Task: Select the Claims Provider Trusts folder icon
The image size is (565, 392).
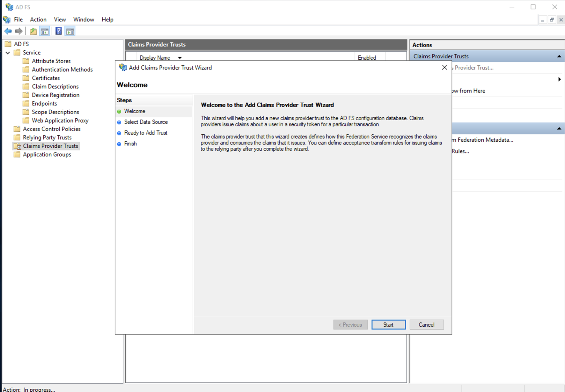Action: [x=18, y=146]
